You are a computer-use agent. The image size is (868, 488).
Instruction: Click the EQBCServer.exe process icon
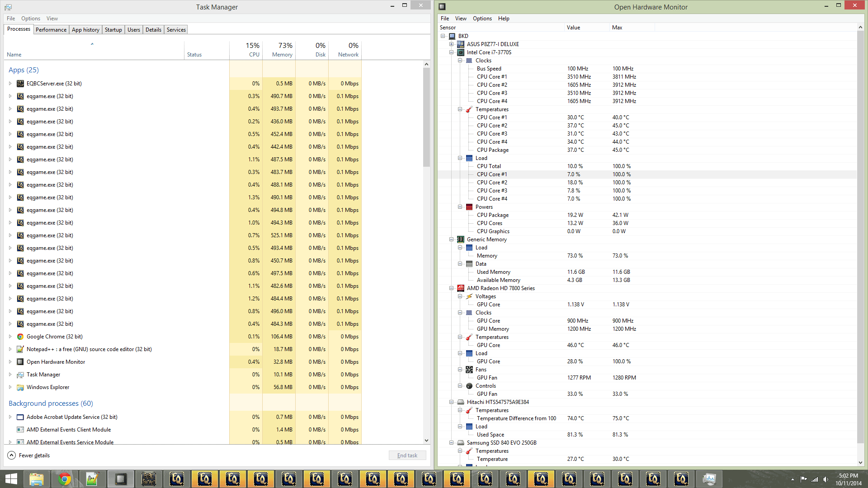click(20, 84)
